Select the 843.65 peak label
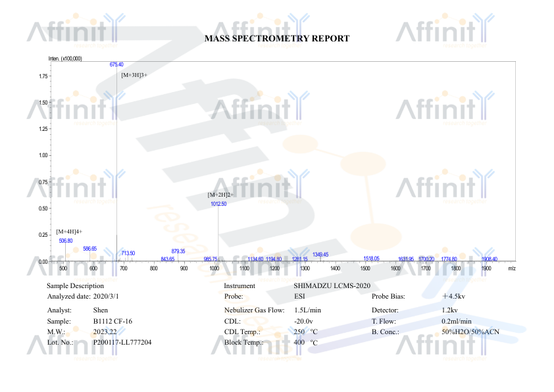The width and height of the screenshot is (554, 392). coord(168,259)
